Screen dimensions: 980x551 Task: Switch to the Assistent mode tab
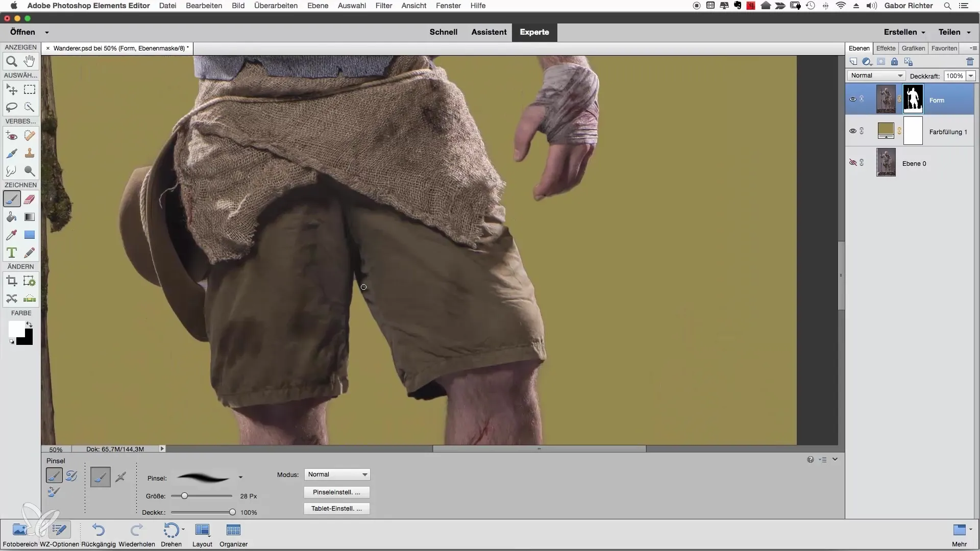coord(489,32)
